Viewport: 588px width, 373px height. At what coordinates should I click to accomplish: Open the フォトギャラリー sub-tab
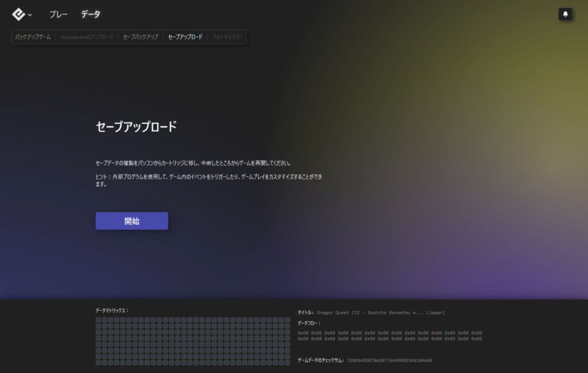pyautogui.click(x=227, y=37)
